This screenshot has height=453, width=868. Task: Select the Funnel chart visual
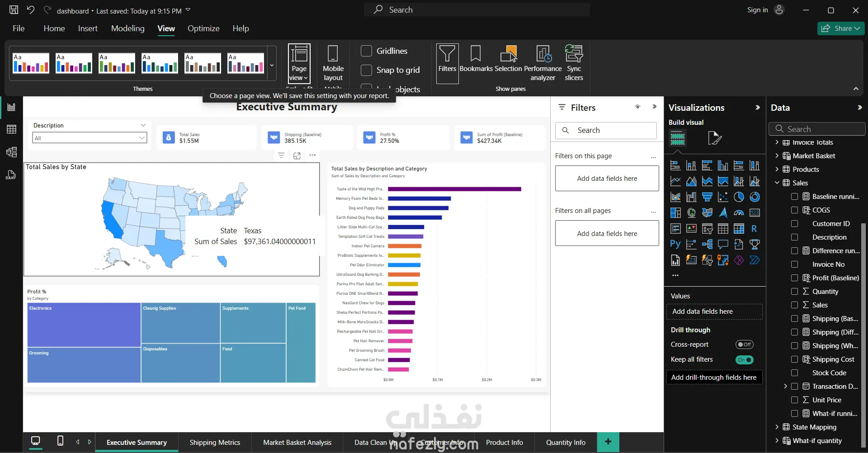point(707,197)
